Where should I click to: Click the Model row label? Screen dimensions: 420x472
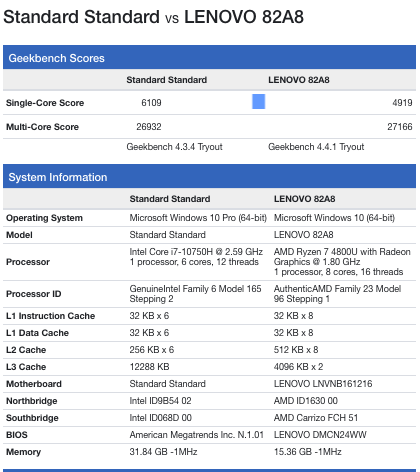click(x=19, y=235)
